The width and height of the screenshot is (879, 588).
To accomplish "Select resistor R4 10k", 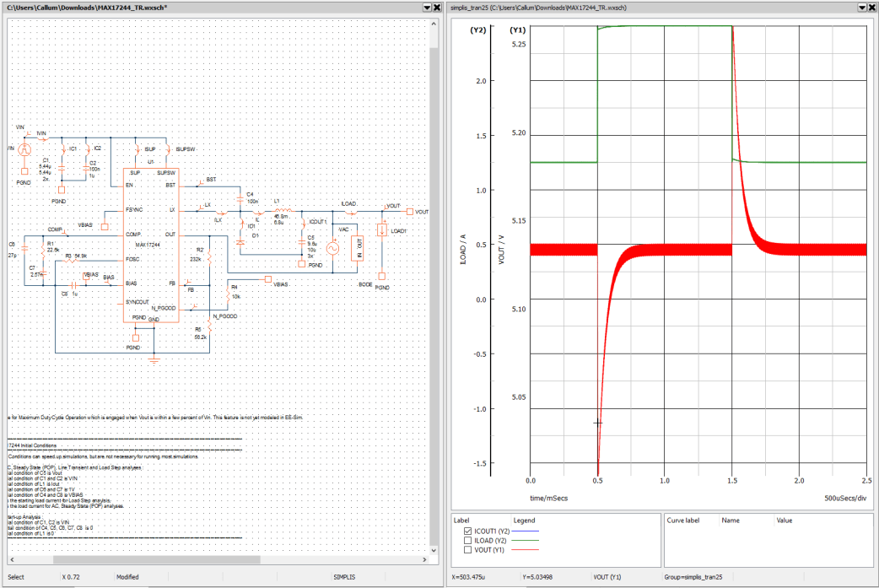I will pyautogui.click(x=228, y=295).
